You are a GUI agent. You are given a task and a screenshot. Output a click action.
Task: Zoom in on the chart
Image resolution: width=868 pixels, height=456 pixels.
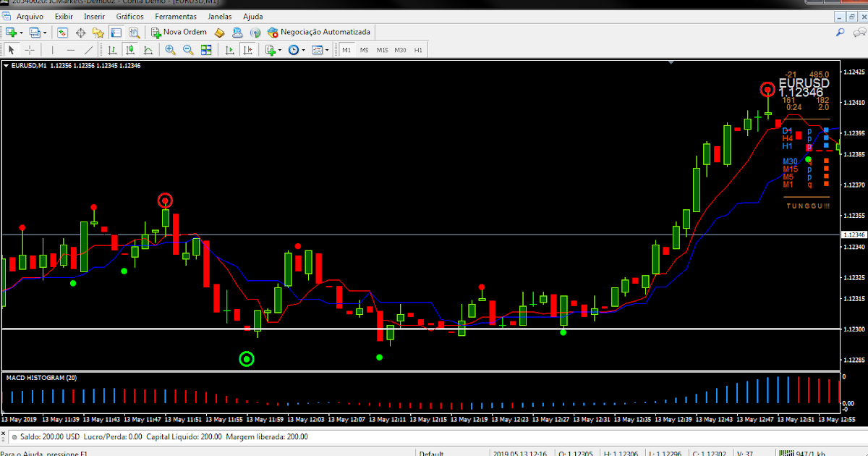point(170,50)
